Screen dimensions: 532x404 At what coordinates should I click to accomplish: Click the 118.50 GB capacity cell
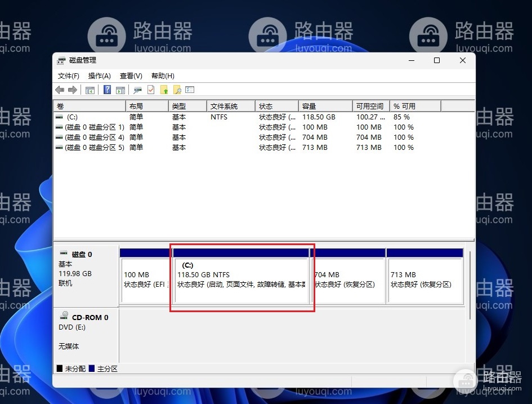click(319, 117)
